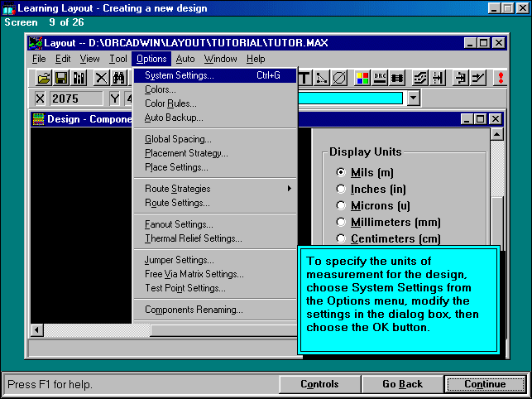The height and width of the screenshot is (399, 532).
Task: Click the red double-arrow toolbar icon
Action: point(500,78)
